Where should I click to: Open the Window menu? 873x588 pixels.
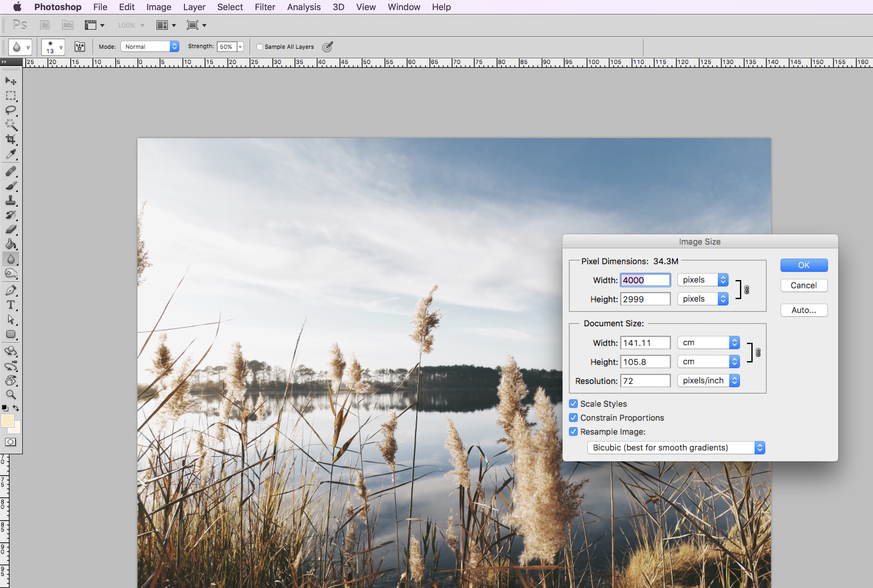coord(404,7)
